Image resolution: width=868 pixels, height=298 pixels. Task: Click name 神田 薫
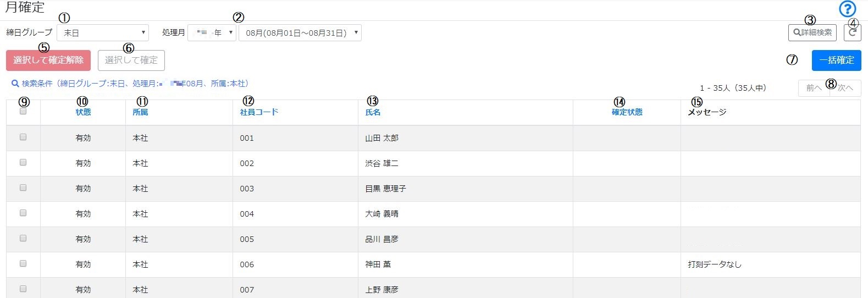tap(378, 264)
